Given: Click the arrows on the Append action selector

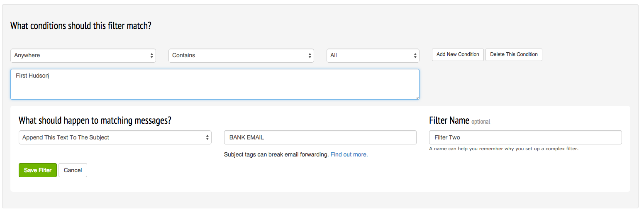Looking at the screenshot, I should click(x=207, y=137).
